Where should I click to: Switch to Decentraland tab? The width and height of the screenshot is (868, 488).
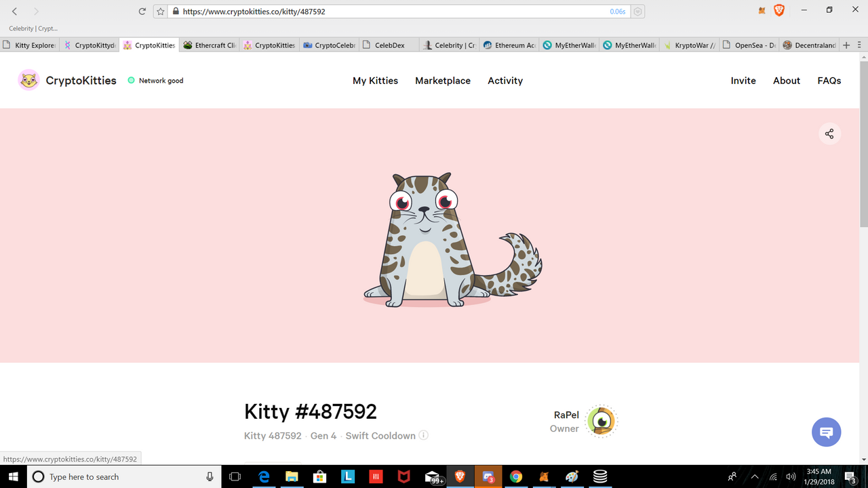pos(810,45)
